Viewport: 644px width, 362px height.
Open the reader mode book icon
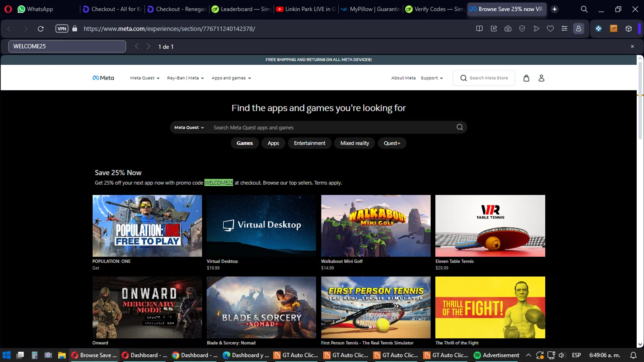[x=480, y=29]
